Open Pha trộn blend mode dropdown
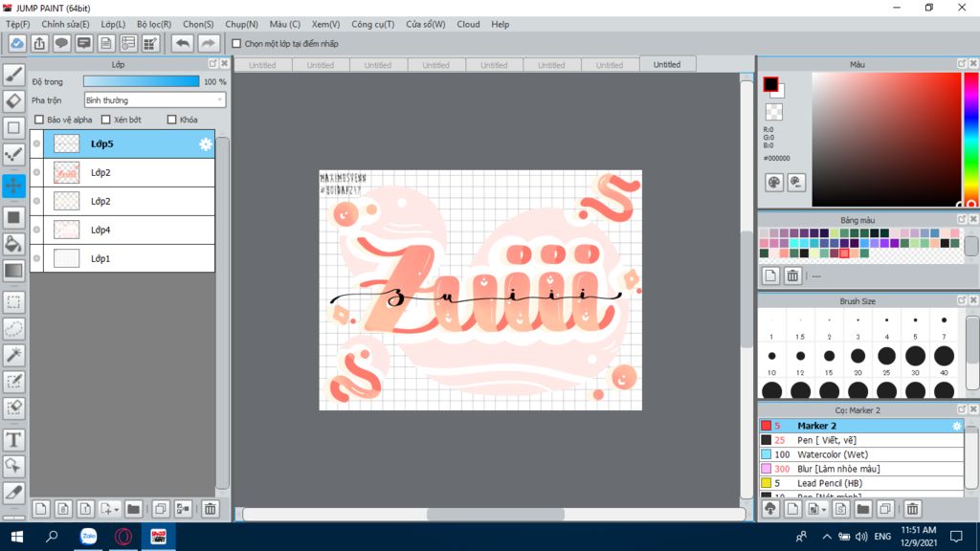This screenshot has height=551, width=980. point(154,99)
